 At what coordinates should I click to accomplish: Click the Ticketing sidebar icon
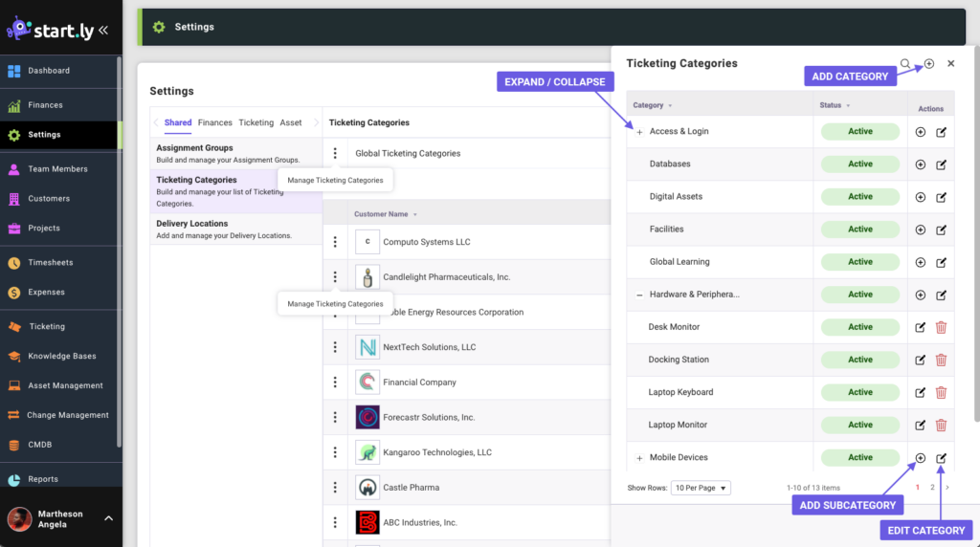[x=13, y=327]
